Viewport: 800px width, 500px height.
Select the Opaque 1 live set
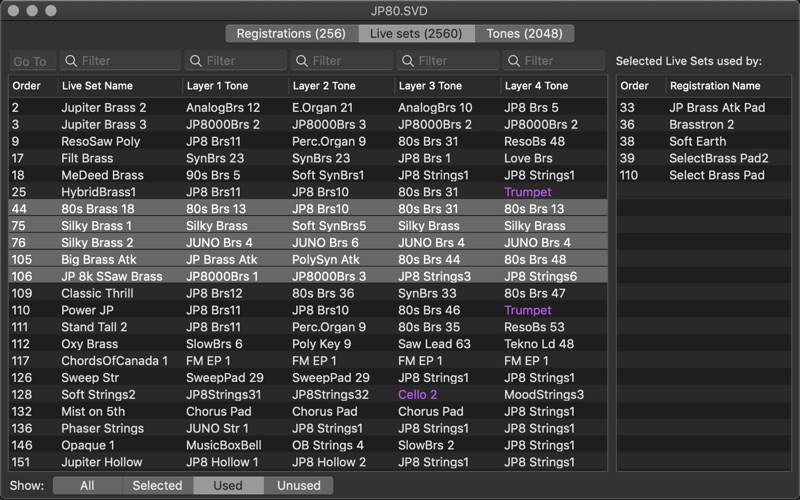point(308,445)
